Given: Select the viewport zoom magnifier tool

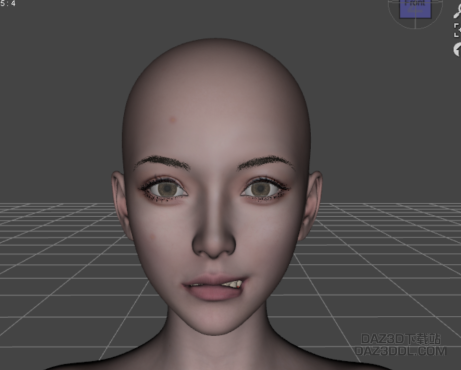Looking at the screenshot, I should coord(457,12).
